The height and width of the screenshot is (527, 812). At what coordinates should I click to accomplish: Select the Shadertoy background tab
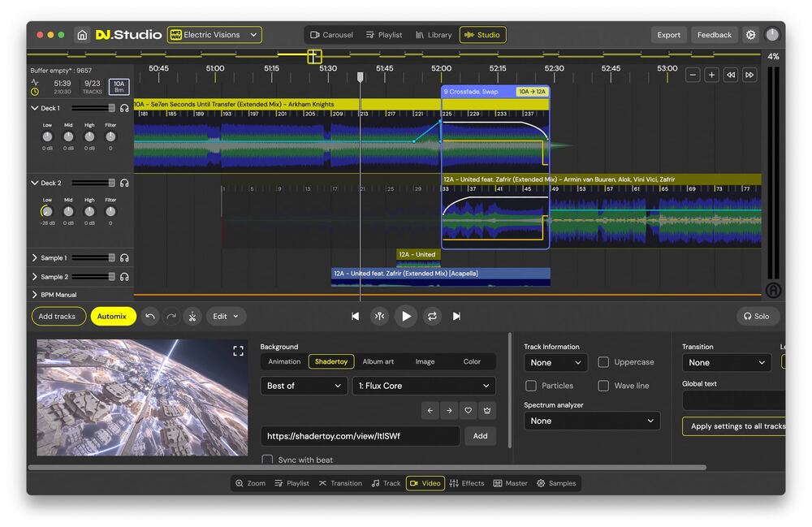330,361
